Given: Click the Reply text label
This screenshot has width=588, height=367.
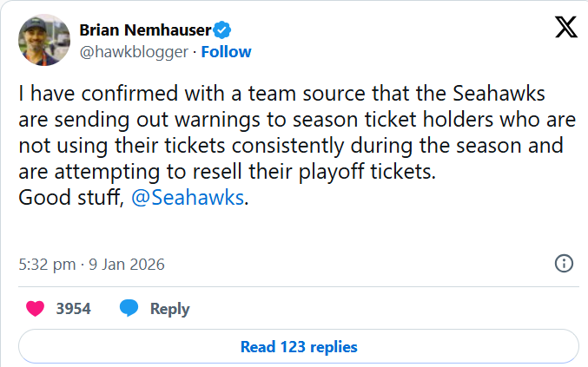Looking at the screenshot, I should [169, 308].
